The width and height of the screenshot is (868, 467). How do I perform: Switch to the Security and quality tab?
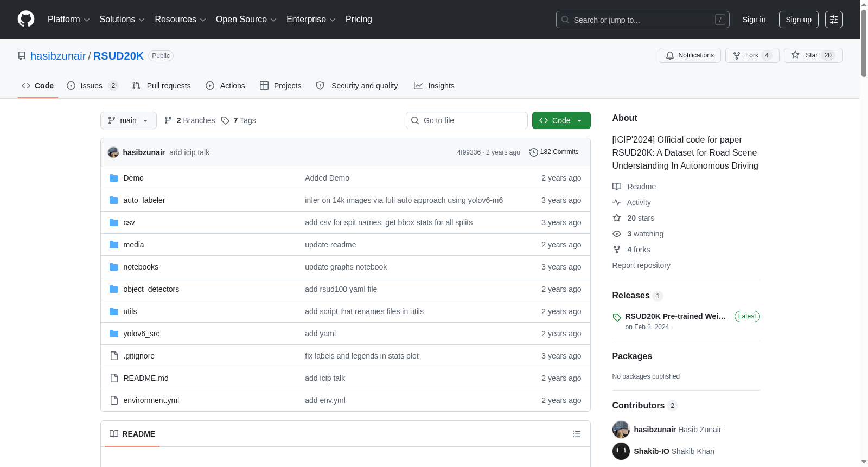pos(357,86)
